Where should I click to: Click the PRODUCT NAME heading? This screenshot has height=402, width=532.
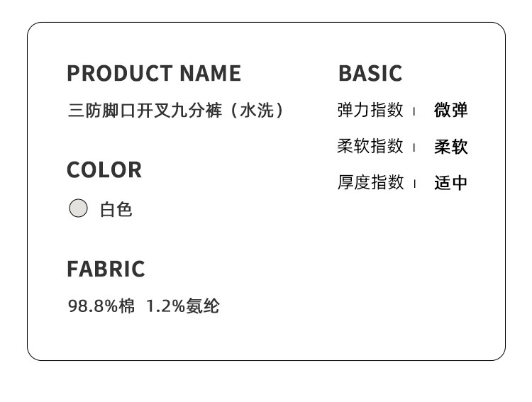(x=154, y=73)
